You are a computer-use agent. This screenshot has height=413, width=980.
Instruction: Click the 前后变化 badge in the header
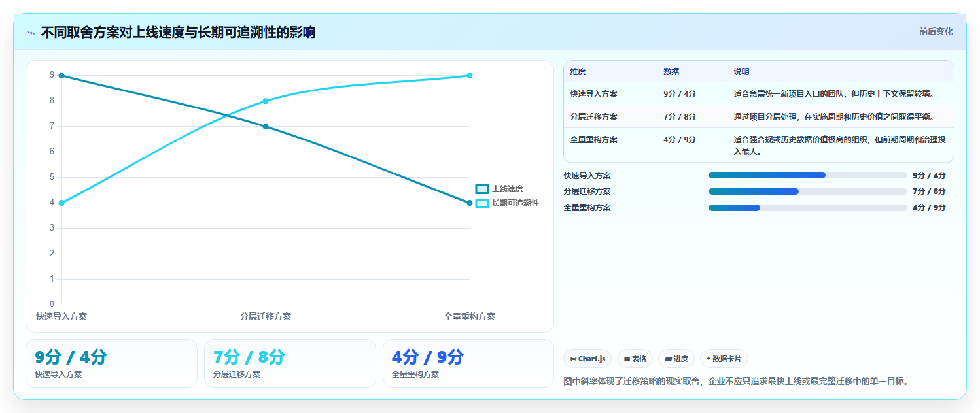(936, 31)
